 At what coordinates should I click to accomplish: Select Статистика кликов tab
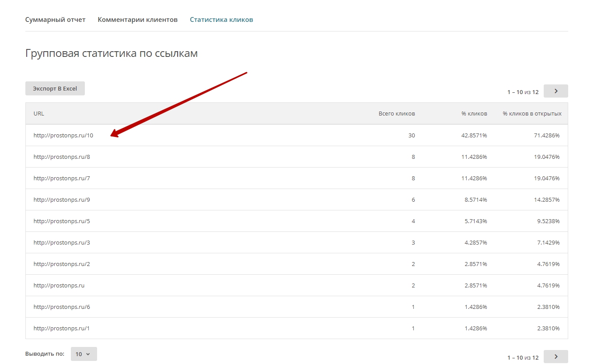tap(221, 20)
